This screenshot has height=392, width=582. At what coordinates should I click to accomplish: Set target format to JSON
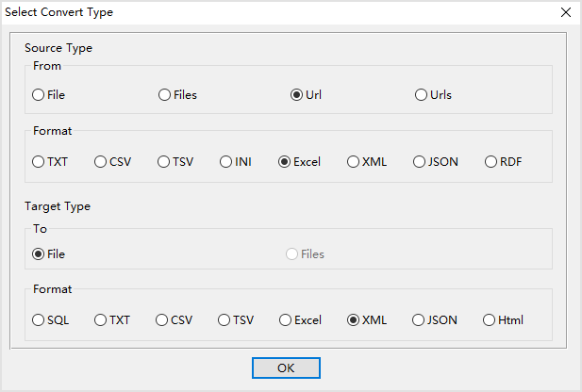419,320
